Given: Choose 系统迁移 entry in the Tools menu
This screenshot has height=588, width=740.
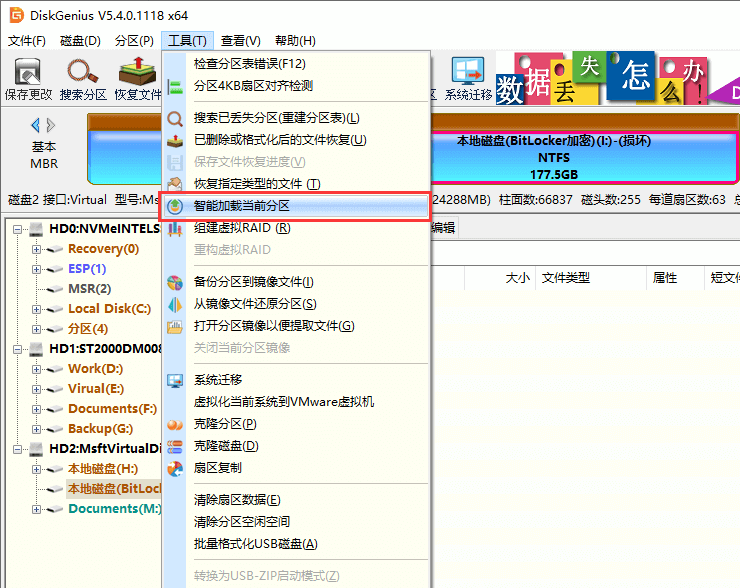Looking at the screenshot, I should click(295, 379).
